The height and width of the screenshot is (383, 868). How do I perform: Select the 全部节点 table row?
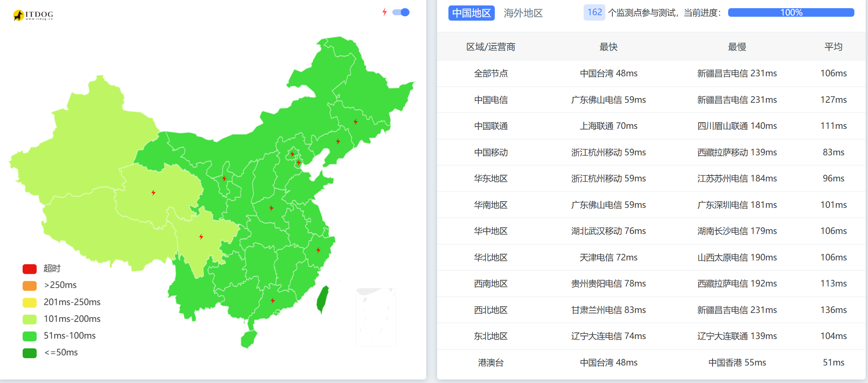click(491, 73)
